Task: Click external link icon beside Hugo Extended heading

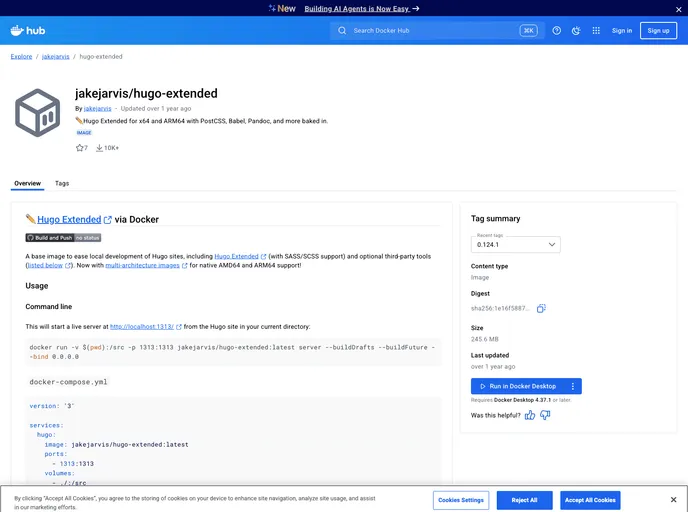Action: click(108, 220)
